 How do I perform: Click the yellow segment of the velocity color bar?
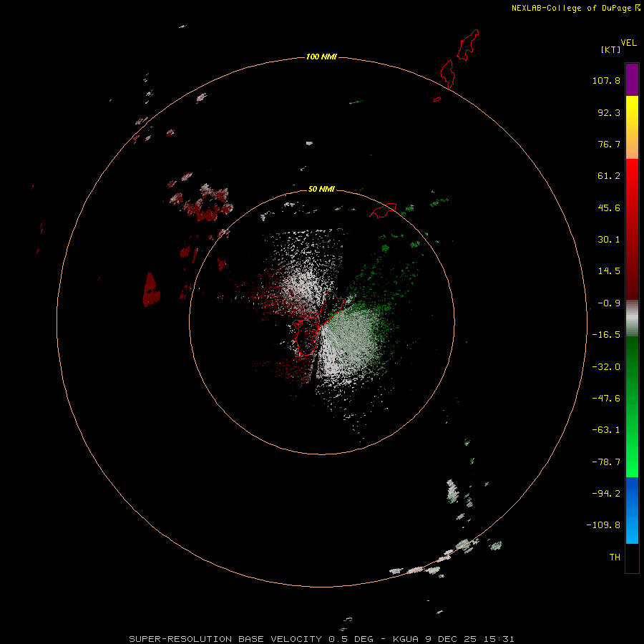click(x=632, y=127)
